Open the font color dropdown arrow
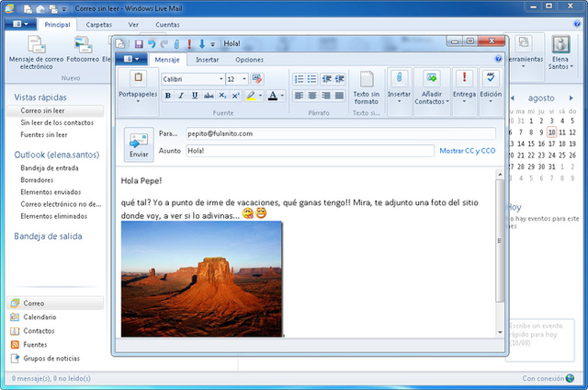588x390 pixels. click(x=282, y=96)
